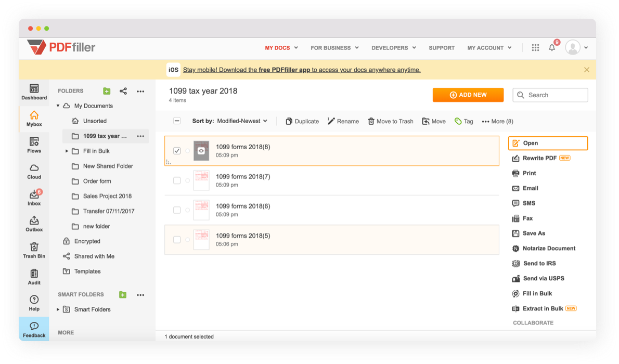Open the Audit section
The height and width of the screenshot is (364, 619).
point(34,277)
